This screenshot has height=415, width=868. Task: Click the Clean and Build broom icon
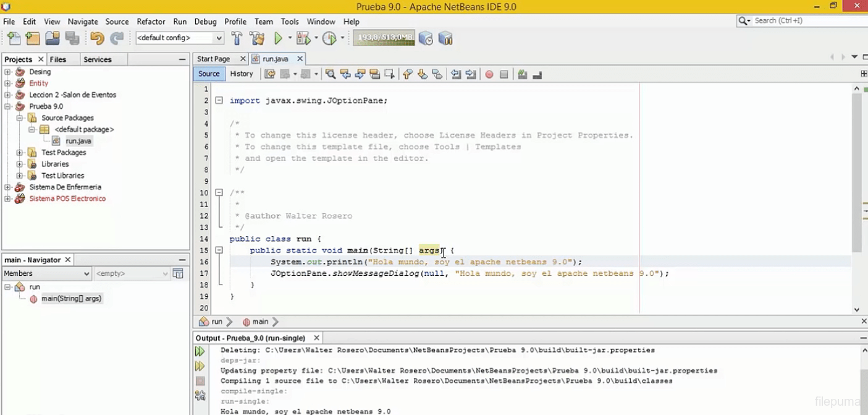tap(257, 38)
